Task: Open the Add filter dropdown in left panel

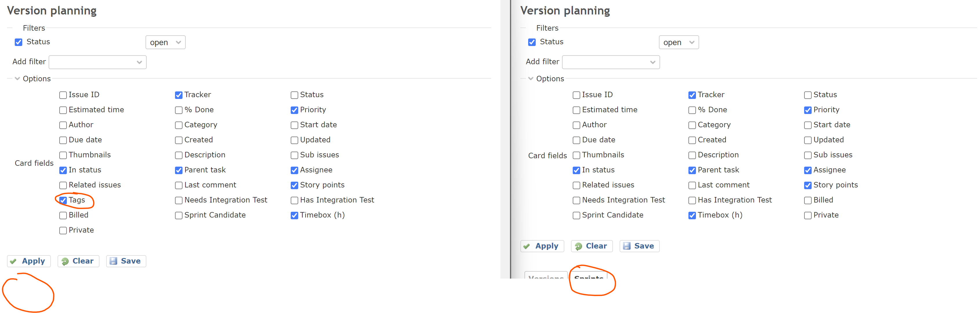Action: tap(97, 62)
